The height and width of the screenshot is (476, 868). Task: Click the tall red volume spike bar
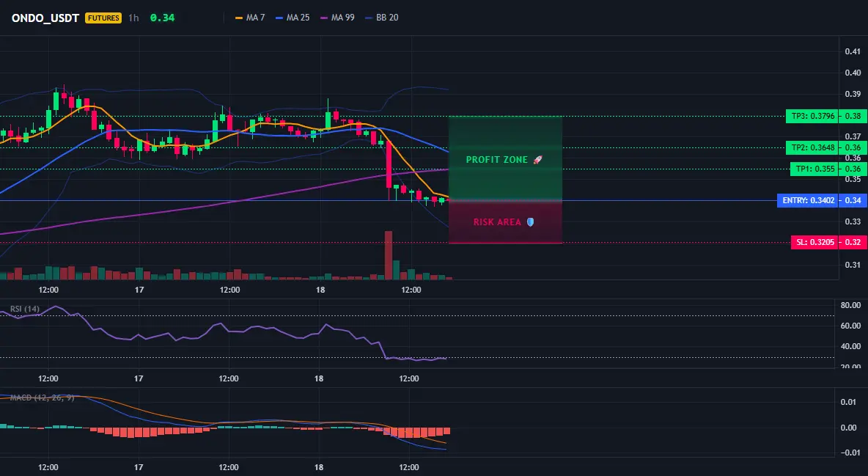pos(389,255)
